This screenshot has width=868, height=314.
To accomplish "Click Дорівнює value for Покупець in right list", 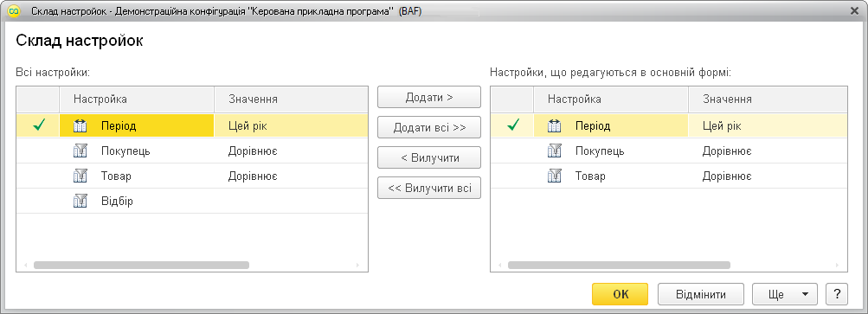I will (727, 151).
